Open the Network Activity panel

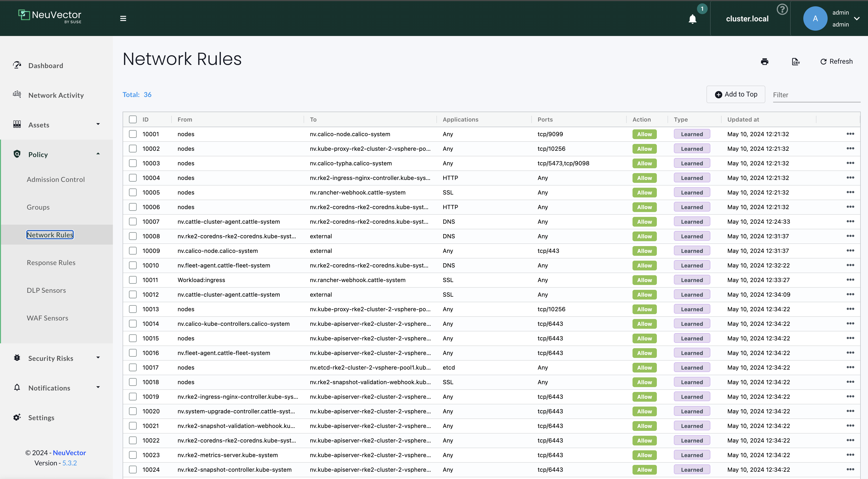[x=55, y=94]
